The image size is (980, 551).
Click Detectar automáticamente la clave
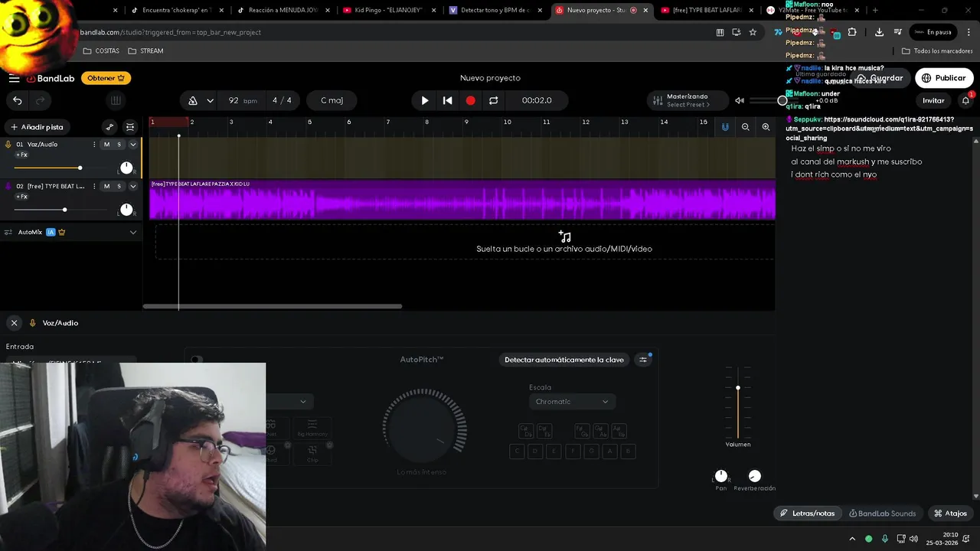click(x=564, y=360)
